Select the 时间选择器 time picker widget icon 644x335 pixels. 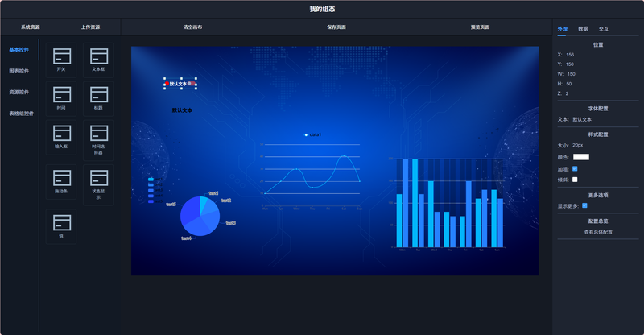click(x=98, y=140)
